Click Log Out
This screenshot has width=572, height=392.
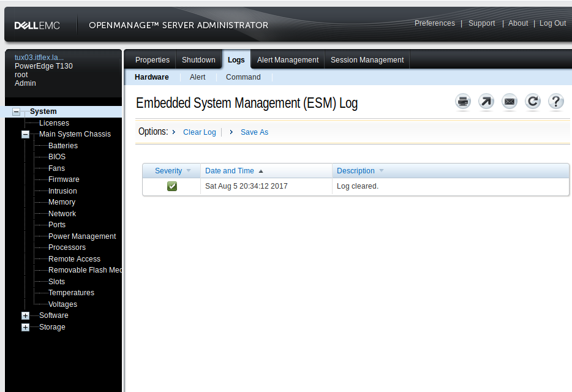[x=552, y=23]
